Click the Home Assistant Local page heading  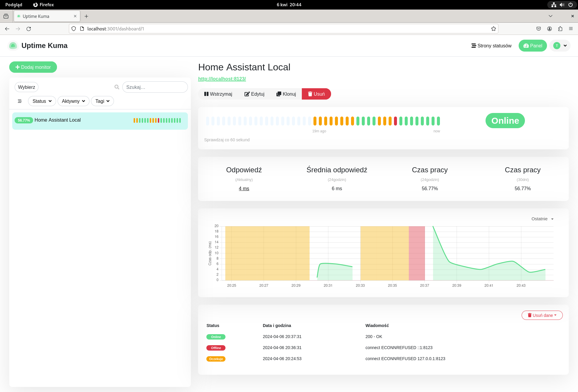[244, 67]
